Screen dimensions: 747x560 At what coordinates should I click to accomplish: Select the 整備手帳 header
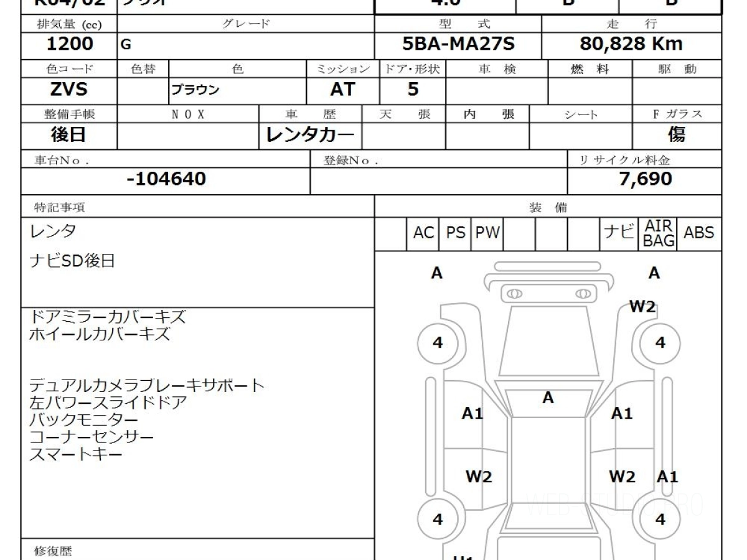[x=69, y=114]
